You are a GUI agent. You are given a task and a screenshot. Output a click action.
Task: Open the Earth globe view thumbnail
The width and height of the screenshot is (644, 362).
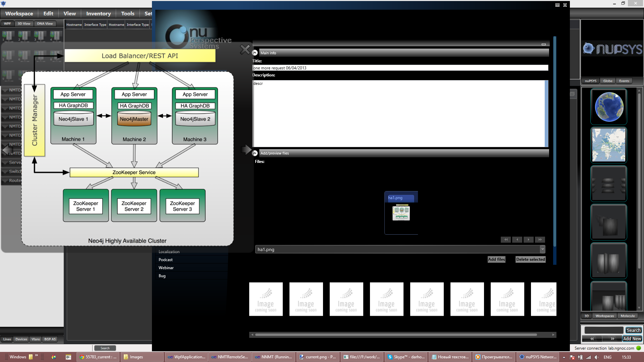pos(608,107)
